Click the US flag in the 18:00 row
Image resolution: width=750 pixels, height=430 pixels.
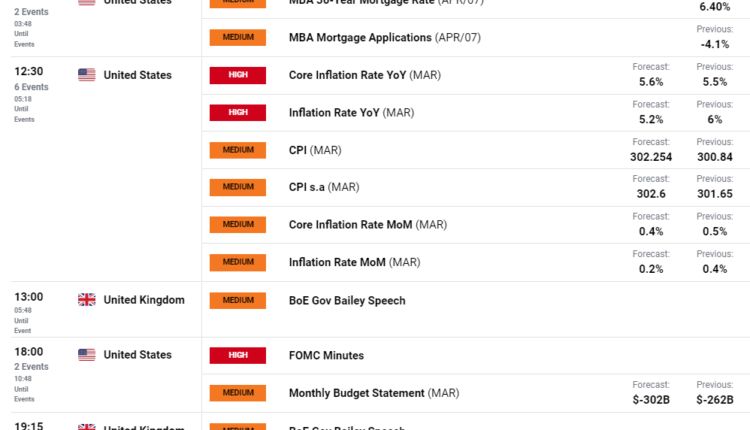tap(87, 355)
